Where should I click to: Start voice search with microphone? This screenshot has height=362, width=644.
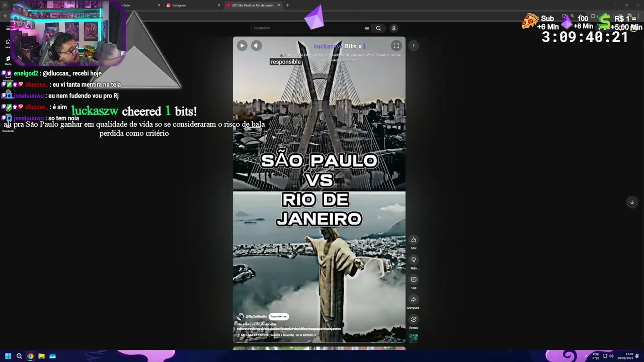[394, 28]
